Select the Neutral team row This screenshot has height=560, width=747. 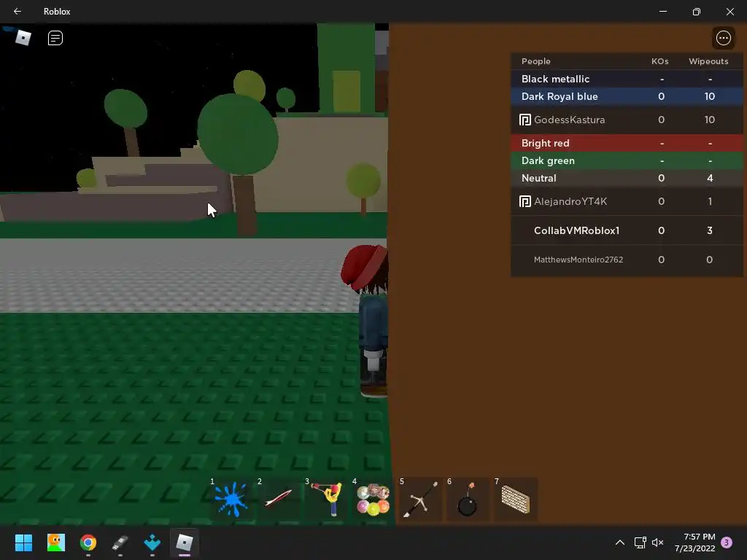[x=627, y=178]
